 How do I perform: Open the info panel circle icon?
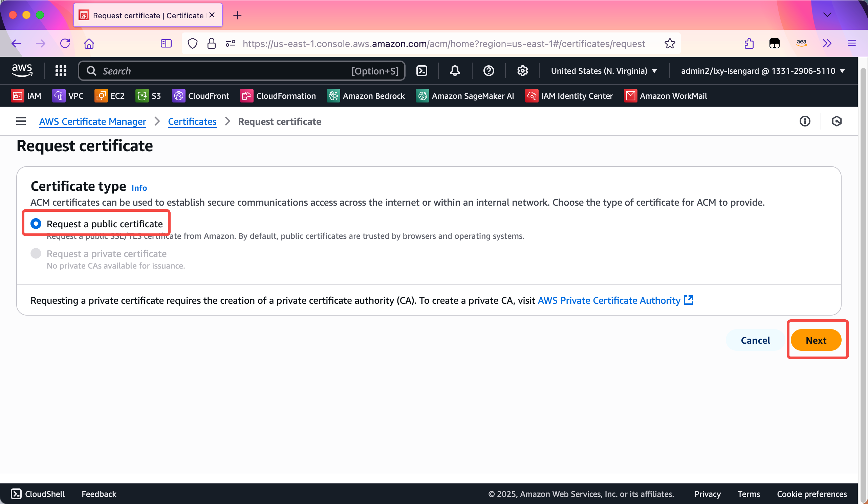[x=805, y=121]
